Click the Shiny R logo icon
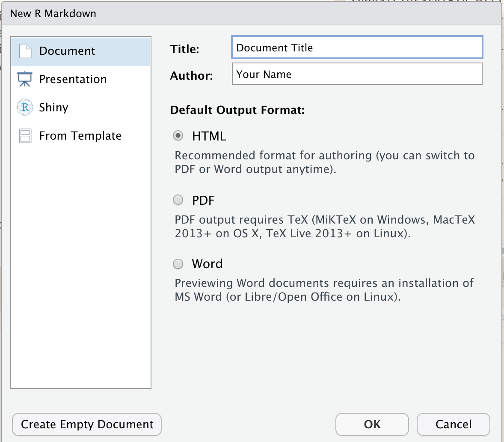This screenshot has width=504, height=442. point(25,108)
